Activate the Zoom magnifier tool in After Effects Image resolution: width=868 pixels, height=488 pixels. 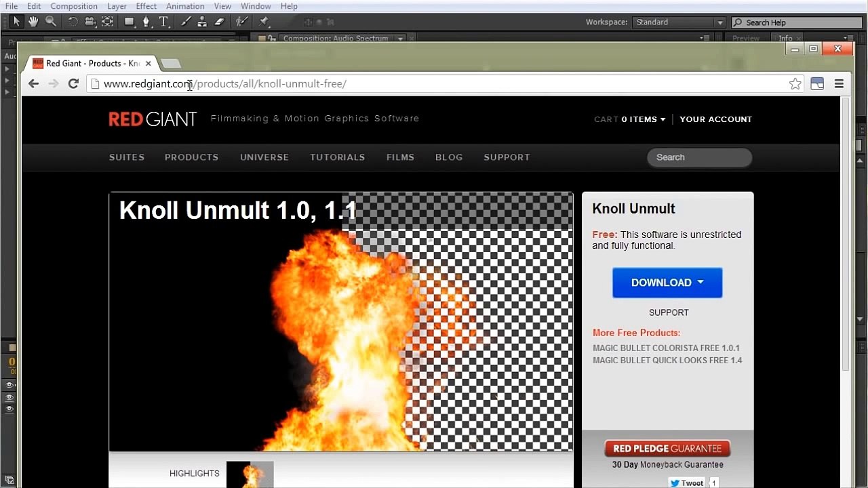click(x=51, y=22)
